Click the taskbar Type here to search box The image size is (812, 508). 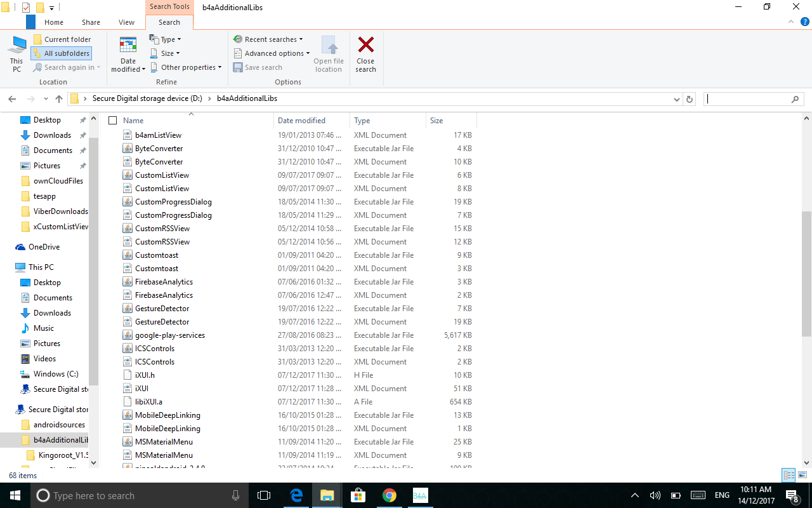[x=139, y=495]
